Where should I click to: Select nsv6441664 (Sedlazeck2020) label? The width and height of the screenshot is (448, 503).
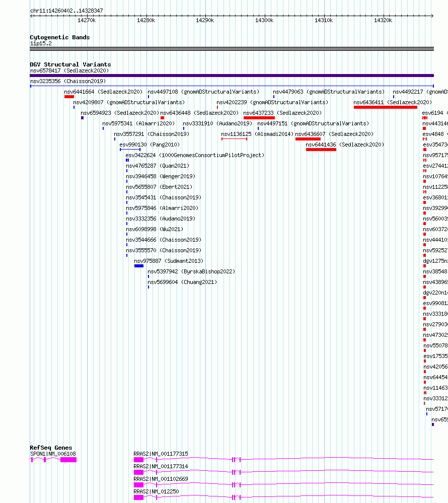[x=103, y=92]
